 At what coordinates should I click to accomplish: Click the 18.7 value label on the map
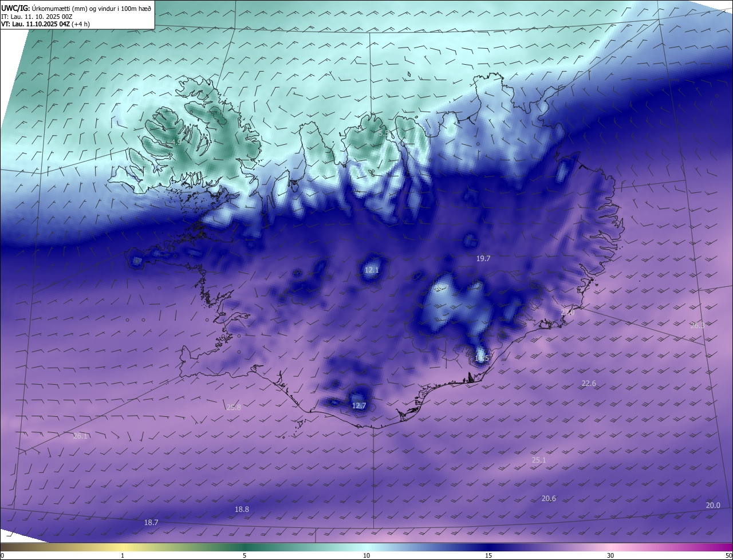pyautogui.click(x=151, y=523)
